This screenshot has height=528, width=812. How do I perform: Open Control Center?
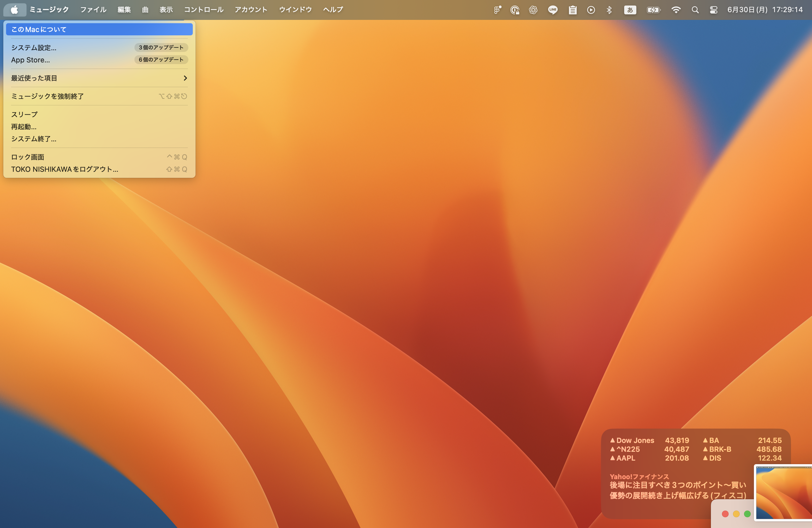point(713,10)
